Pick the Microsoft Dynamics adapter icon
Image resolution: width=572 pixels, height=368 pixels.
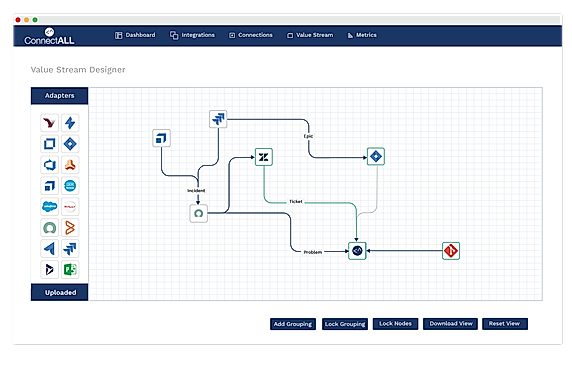point(49,270)
